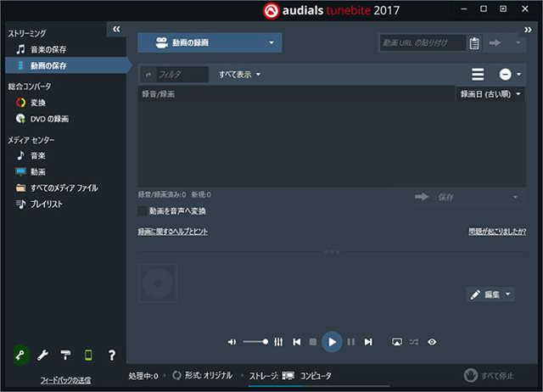The width and height of the screenshot is (543, 392).
Task: Click the green key license icon
Action: 20,355
